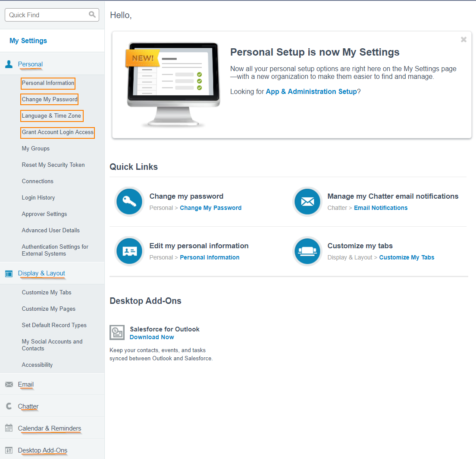Viewport: 476px width, 459px height.
Task: Click the Salesforce for Outlook icon
Action: point(117,332)
